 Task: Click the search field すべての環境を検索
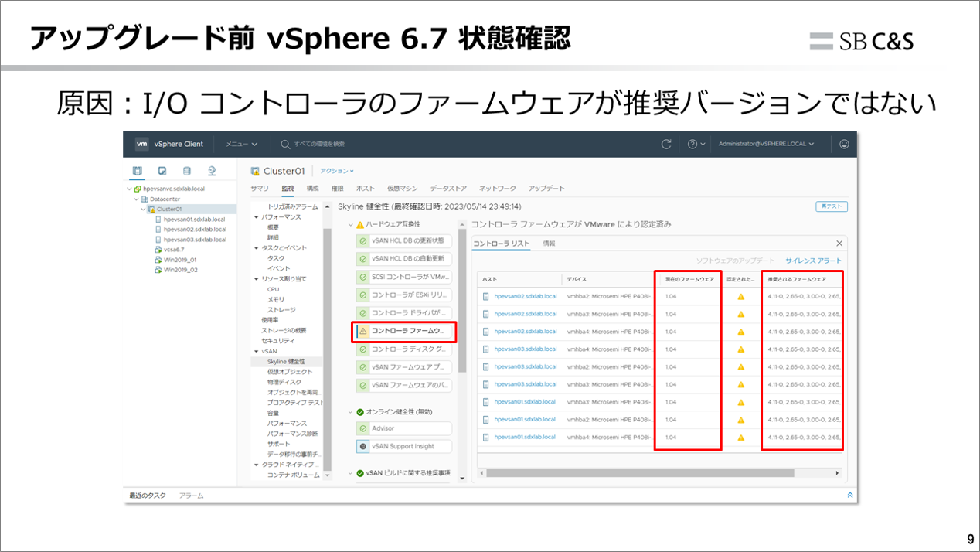[319, 144]
